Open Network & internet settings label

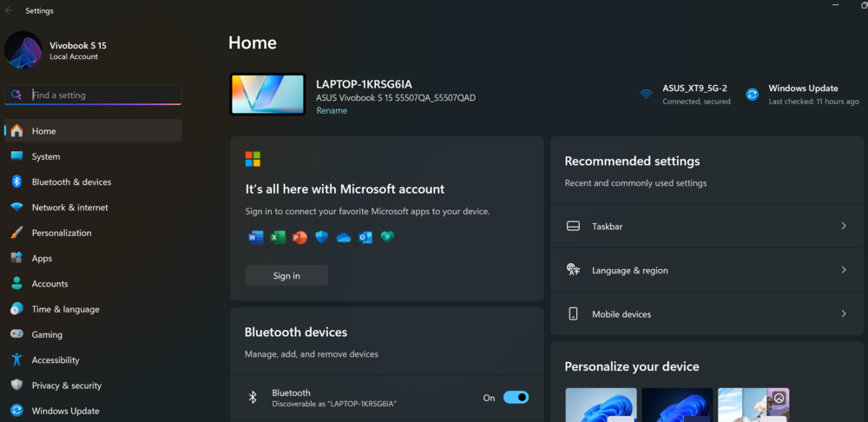click(x=69, y=208)
